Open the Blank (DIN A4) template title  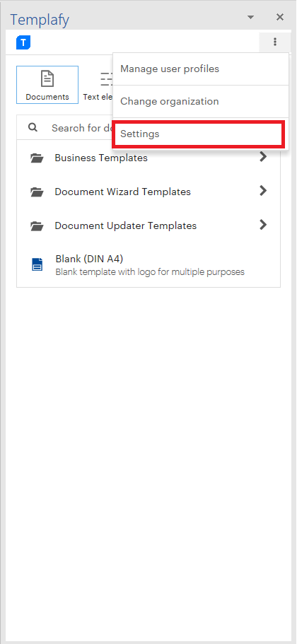point(89,259)
